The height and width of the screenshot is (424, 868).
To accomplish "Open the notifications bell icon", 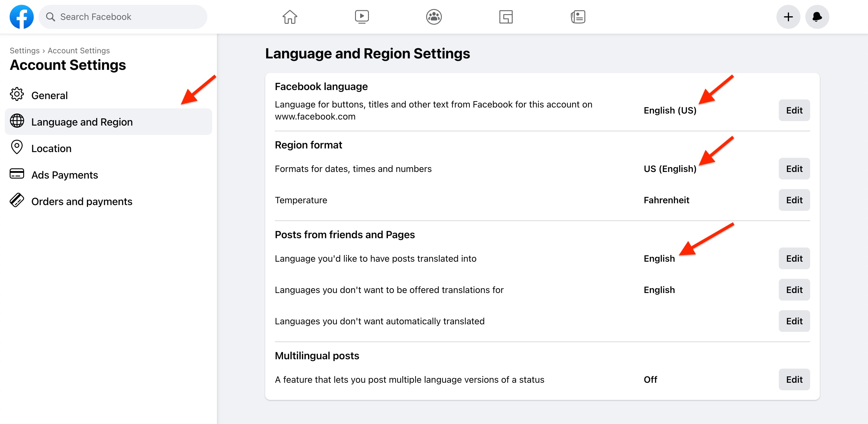I will click(817, 17).
